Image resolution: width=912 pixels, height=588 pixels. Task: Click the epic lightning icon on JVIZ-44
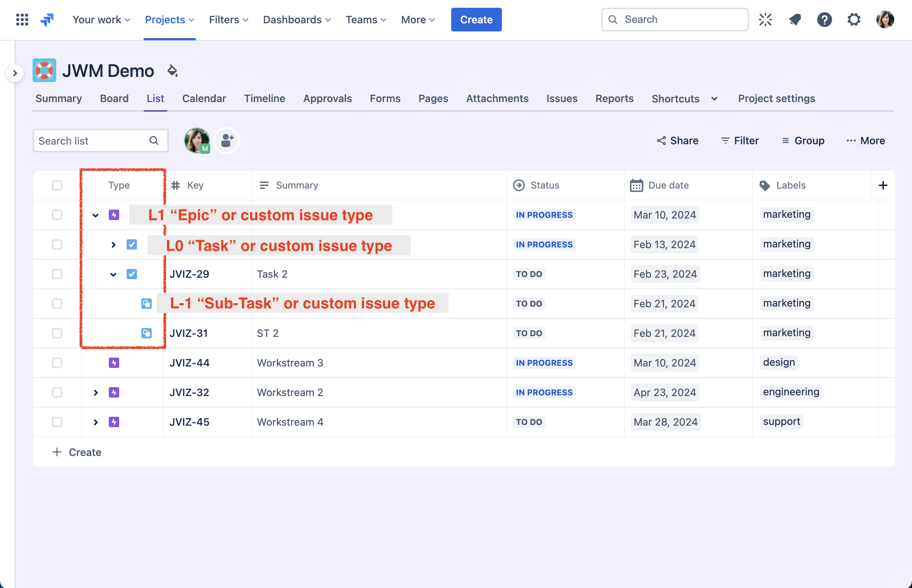[114, 363]
